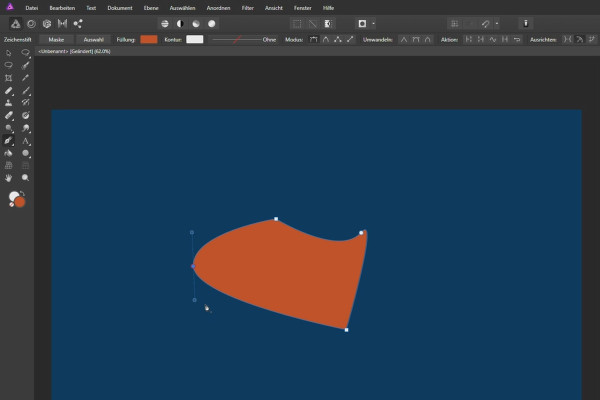600x400 pixels.
Task: Select the Zoom magnifier tool
Action: click(x=26, y=178)
